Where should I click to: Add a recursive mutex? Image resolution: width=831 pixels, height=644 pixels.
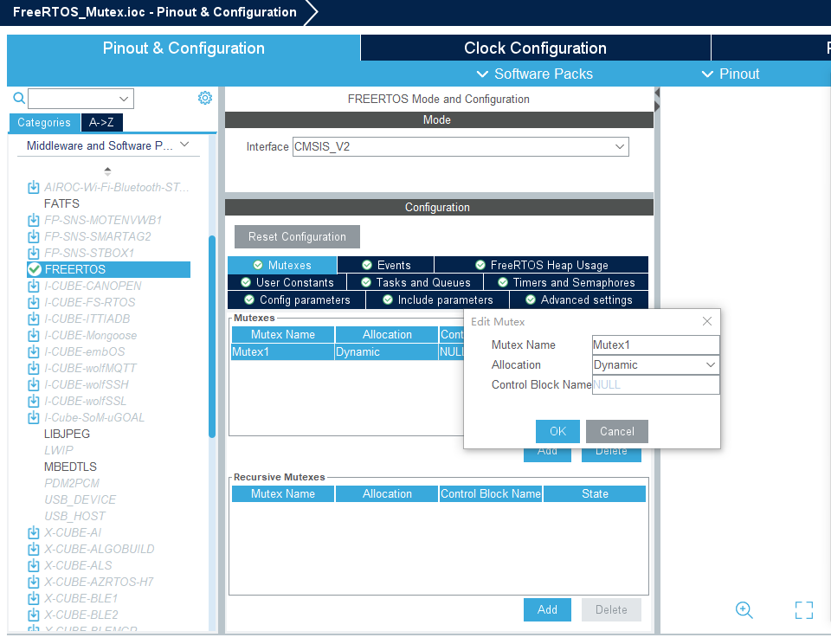point(547,609)
